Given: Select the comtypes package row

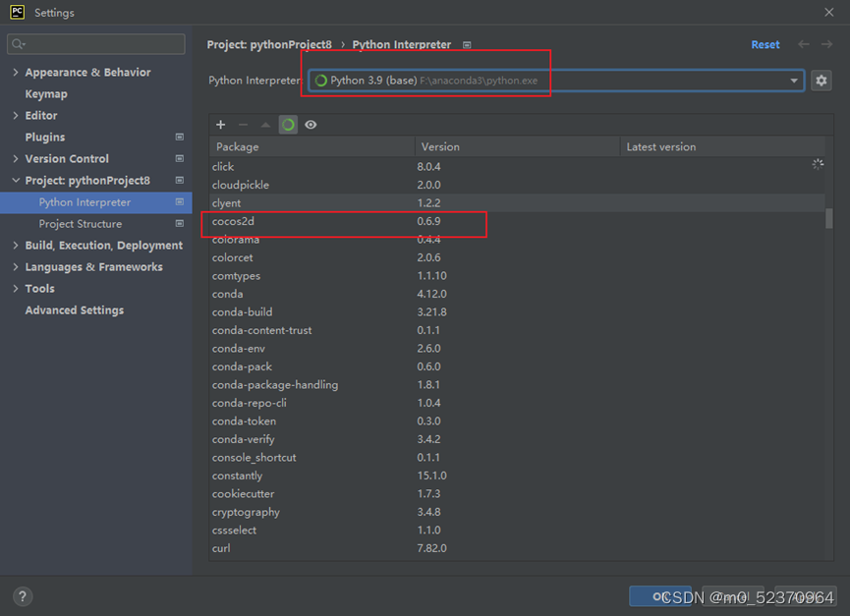Looking at the screenshot, I should [x=517, y=276].
